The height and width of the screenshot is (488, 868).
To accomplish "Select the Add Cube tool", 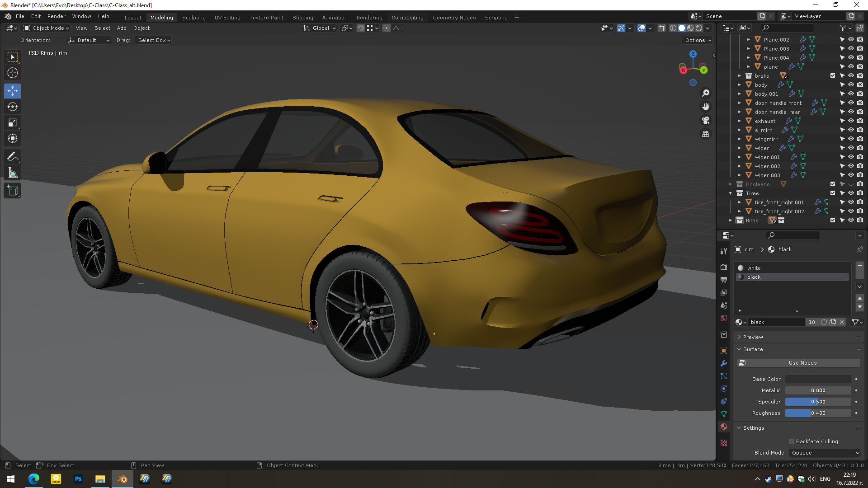I will click(x=13, y=191).
